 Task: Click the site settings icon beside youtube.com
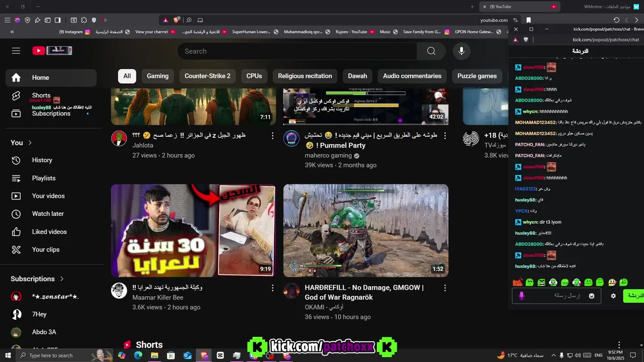click(515, 20)
